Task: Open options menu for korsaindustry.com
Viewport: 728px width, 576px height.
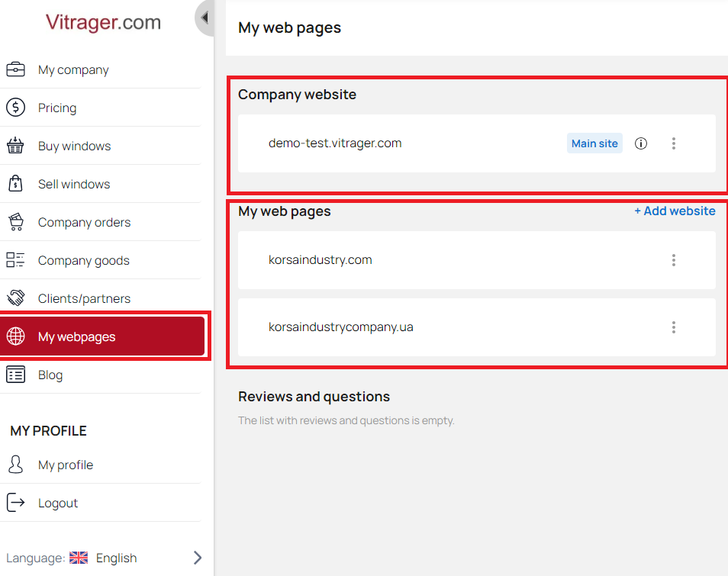Action: pos(673,260)
